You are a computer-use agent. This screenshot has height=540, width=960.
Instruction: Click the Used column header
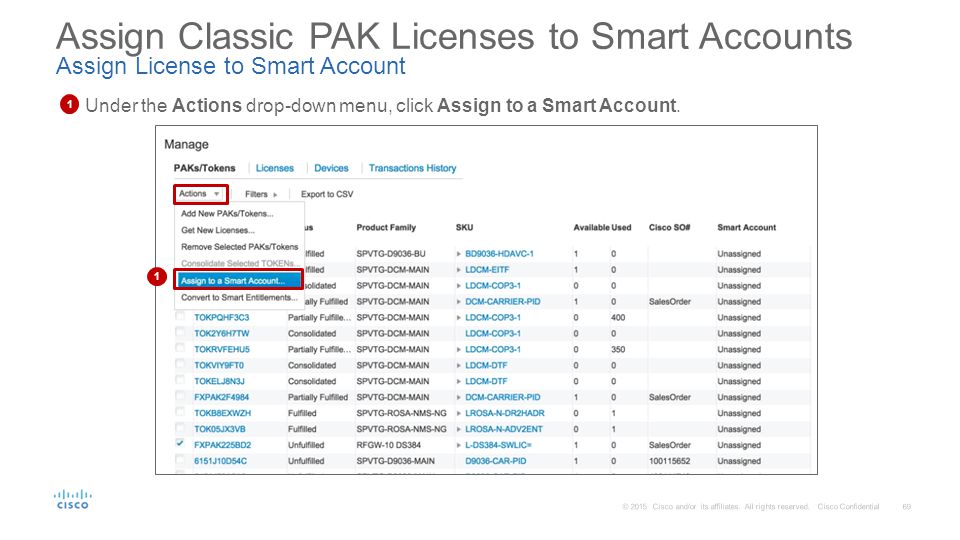(621, 228)
